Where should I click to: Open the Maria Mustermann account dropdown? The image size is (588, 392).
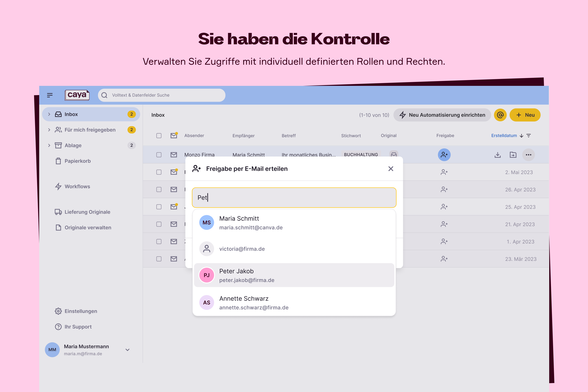128,350
